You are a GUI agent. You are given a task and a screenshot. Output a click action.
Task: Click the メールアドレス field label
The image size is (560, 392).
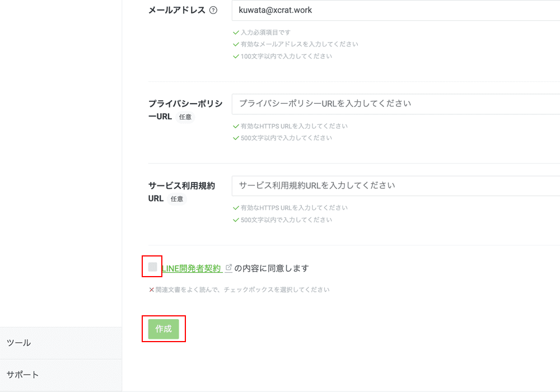pyautogui.click(x=176, y=10)
